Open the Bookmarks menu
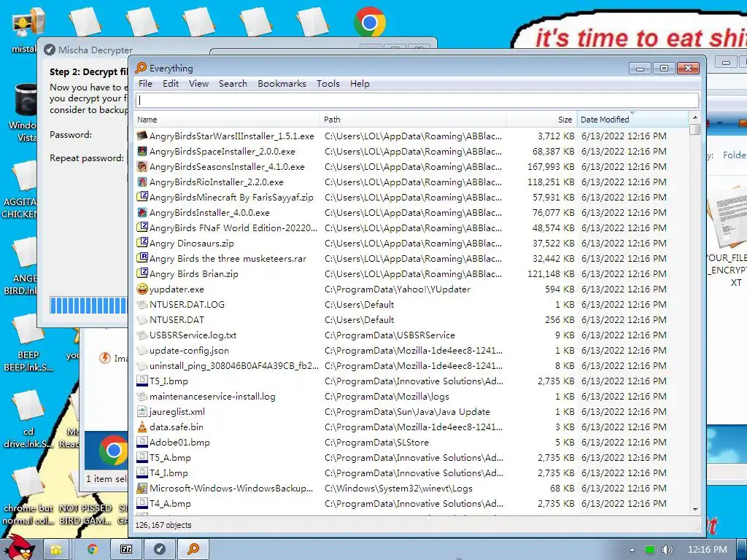Screen dimensions: 747x560 click(x=282, y=83)
